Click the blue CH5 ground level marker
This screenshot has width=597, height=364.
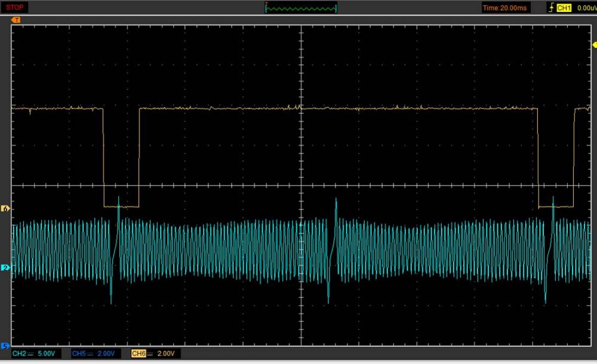point(5,346)
